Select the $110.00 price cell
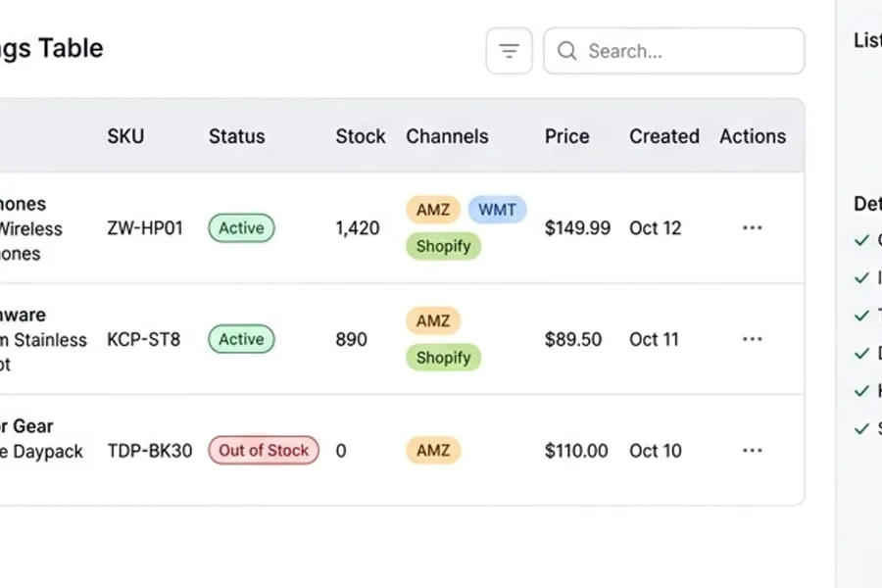 click(576, 451)
